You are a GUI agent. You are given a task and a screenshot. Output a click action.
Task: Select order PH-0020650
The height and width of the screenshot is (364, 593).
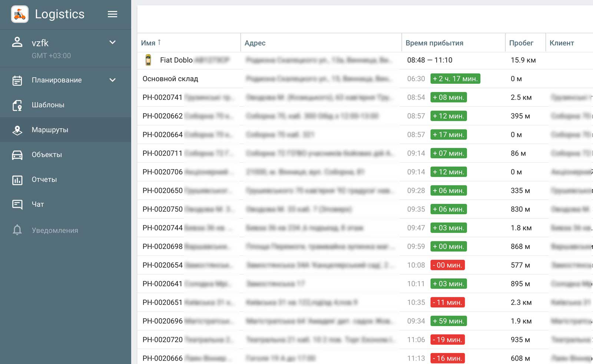(x=365, y=191)
